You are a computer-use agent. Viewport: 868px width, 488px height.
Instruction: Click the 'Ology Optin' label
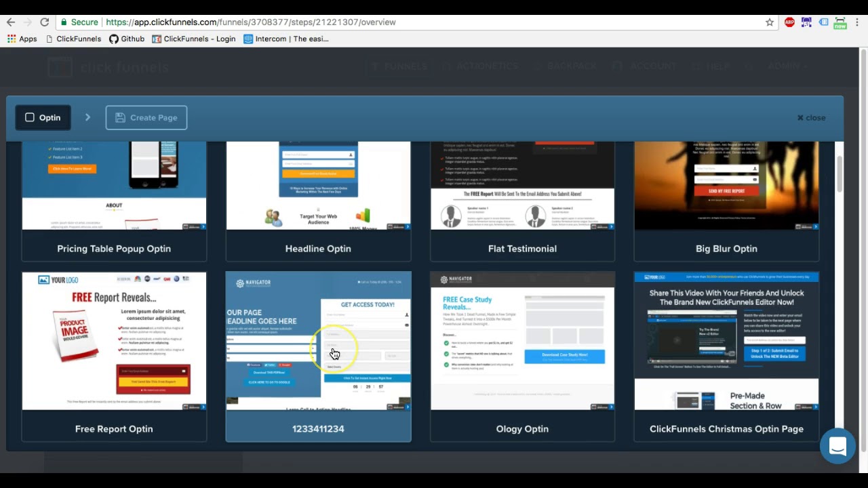(522, 429)
